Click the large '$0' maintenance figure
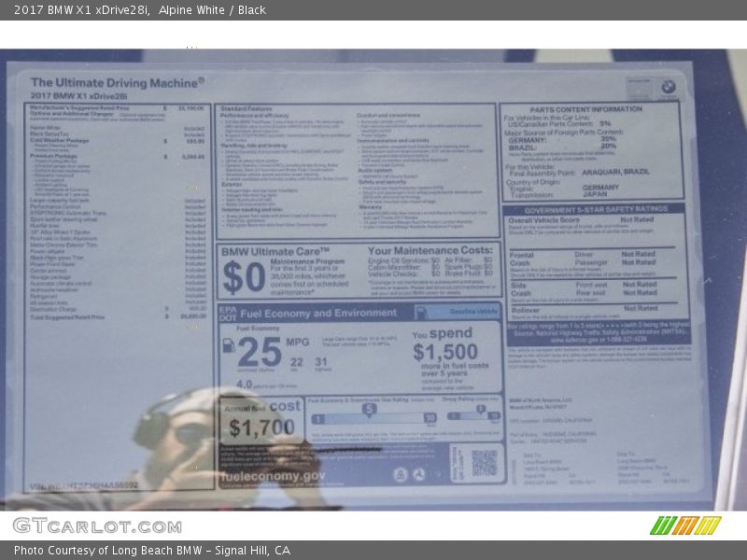 click(x=244, y=277)
